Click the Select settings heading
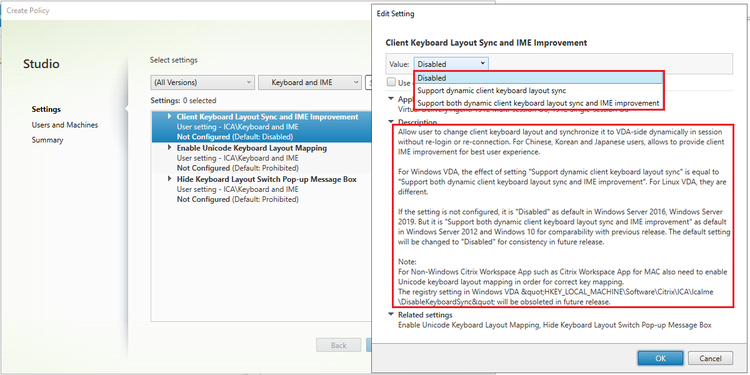Screen dimensions: 750x375 click(x=174, y=60)
